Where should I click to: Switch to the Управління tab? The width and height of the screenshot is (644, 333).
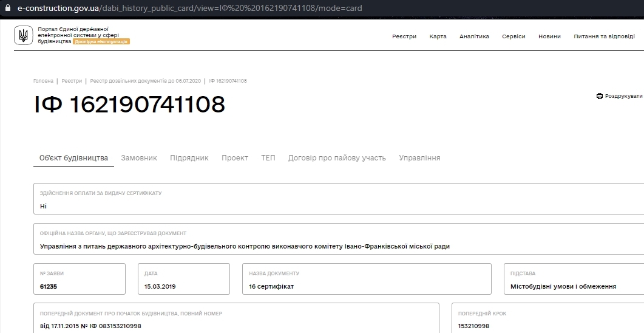(419, 158)
